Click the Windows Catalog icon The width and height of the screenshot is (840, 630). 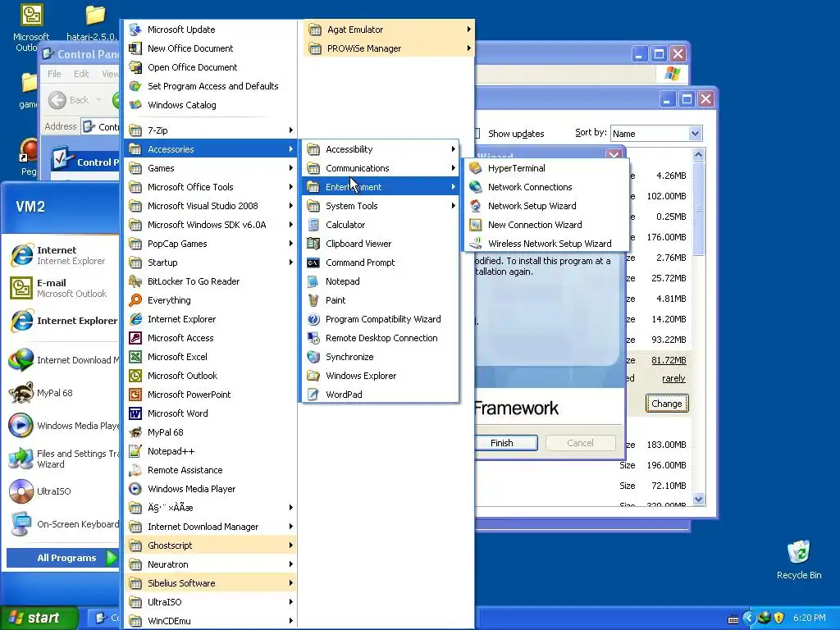[x=135, y=105]
